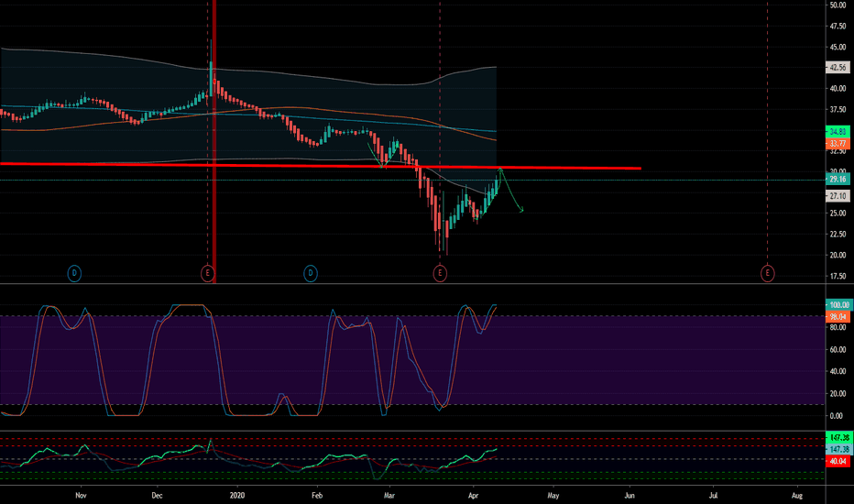The height and width of the screenshot is (504, 854).
Task: Click the grey 42.56 upper band price label
Action: (x=838, y=68)
